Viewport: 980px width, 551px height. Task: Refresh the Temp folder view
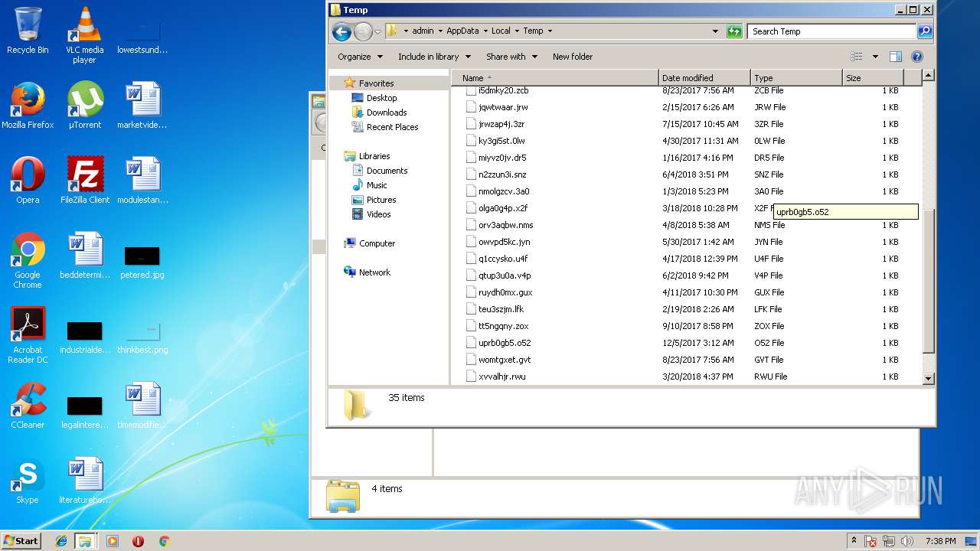tap(734, 31)
